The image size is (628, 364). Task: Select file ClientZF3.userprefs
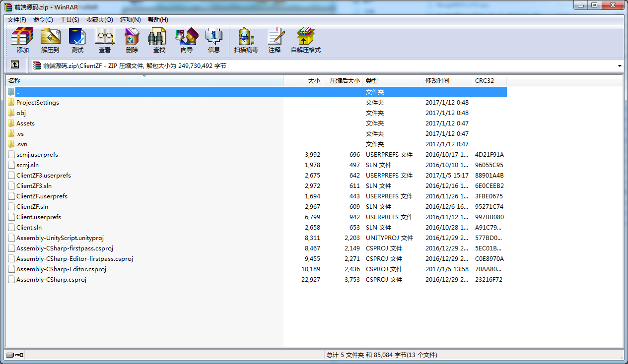44,175
